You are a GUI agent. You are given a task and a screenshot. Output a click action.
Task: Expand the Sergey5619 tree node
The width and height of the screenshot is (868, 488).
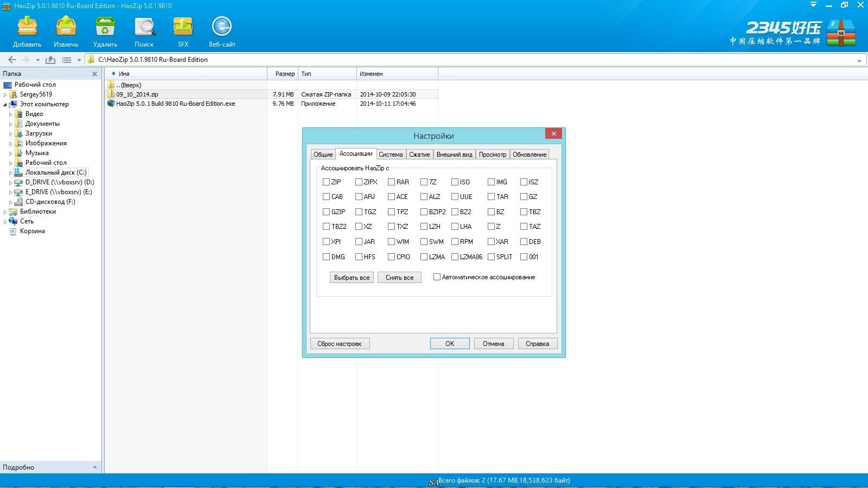point(5,95)
